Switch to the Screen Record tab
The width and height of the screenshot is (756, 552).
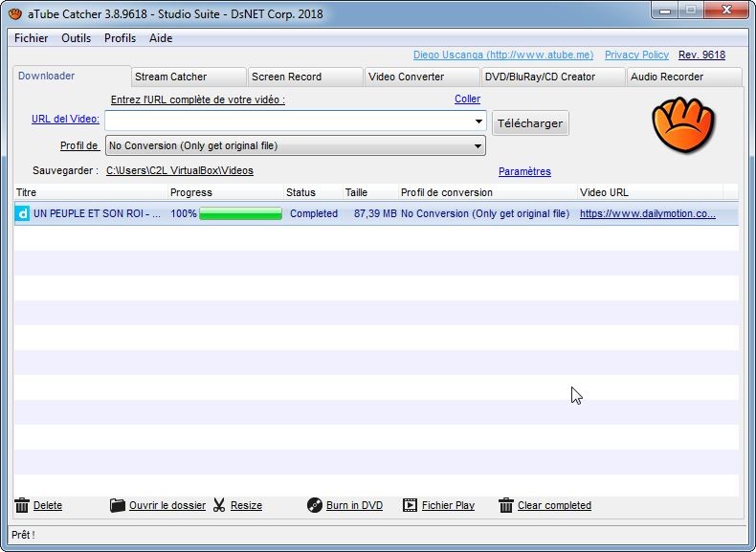305,77
